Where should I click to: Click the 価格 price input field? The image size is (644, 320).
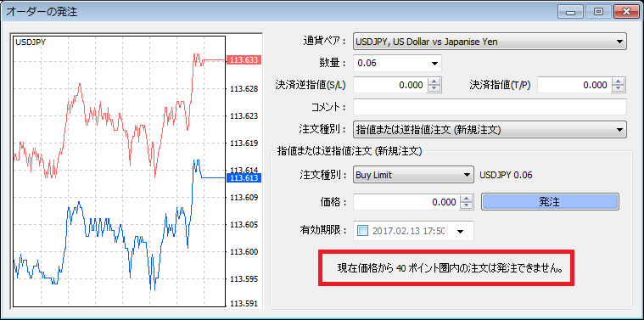point(406,202)
